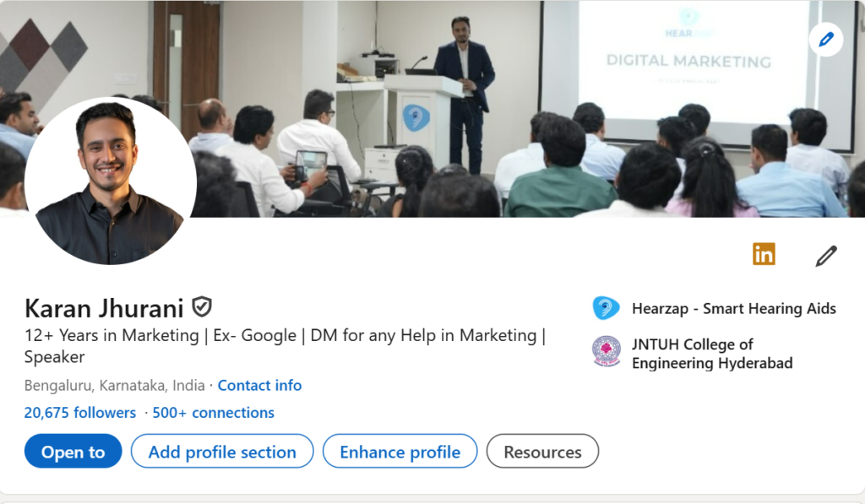Go to Hearzap - Smart Hearing Aids text link

tap(733, 308)
